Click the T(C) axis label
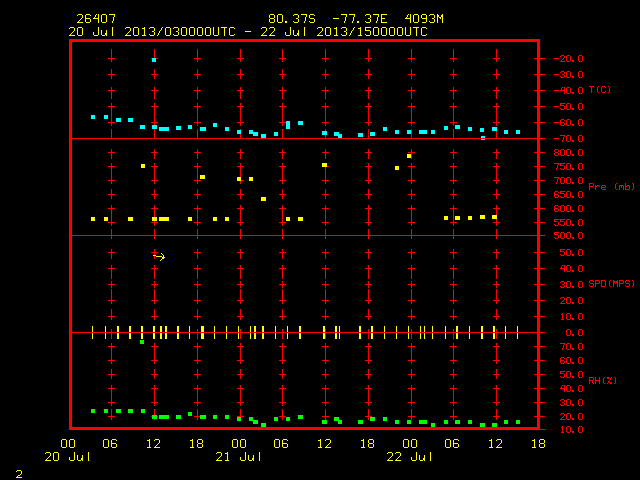 (x=600, y=89)
